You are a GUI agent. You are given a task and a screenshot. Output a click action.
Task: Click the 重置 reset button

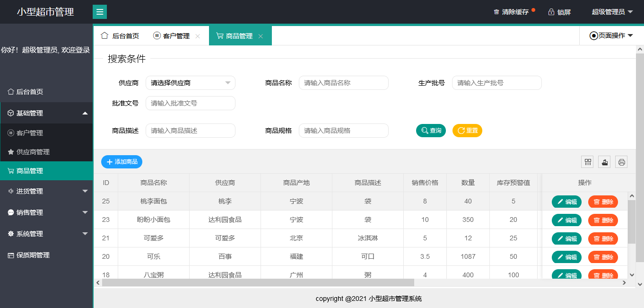pos(467,131)
